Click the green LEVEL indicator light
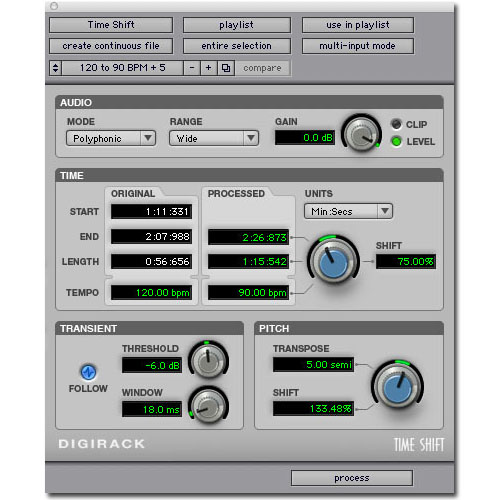Screen dimensions: 500x500 (396, 141)
